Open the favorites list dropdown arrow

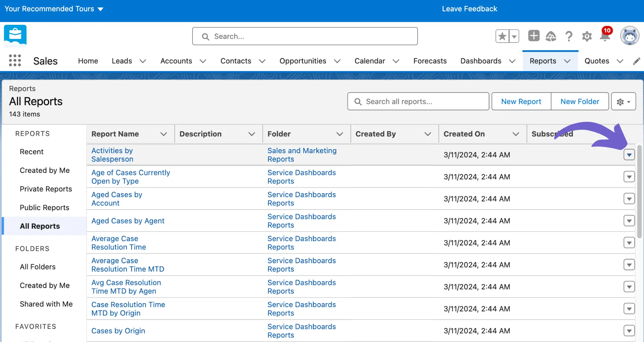514,36
